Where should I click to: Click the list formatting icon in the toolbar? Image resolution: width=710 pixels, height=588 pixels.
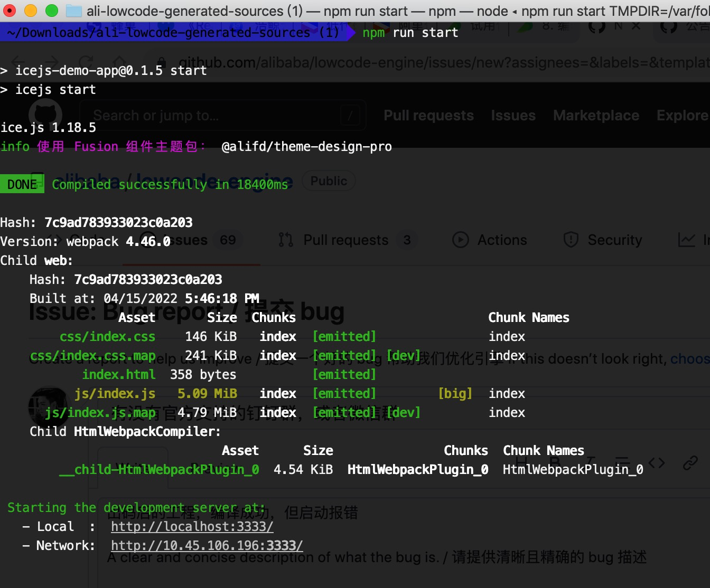coord(622,462)
